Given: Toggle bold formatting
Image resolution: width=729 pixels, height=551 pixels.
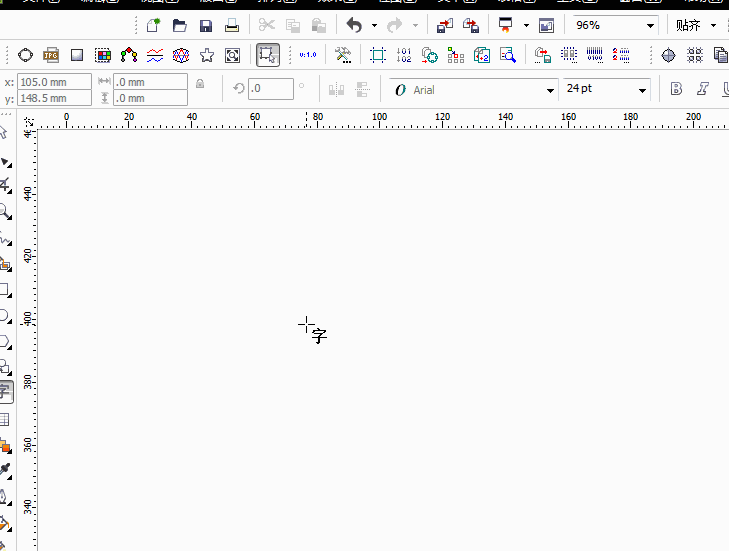Looking at the screenshot, I should click(676, 88).
